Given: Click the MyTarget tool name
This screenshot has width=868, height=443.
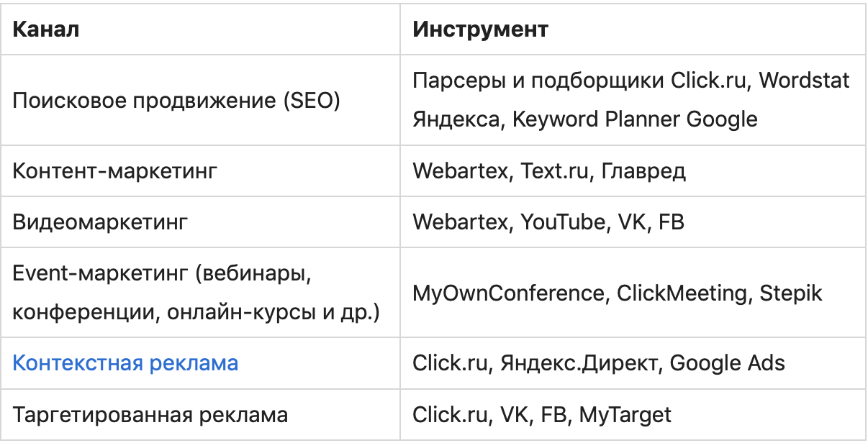Looking at the screenshot, I should pyautogui.click(x=625, y=415).
